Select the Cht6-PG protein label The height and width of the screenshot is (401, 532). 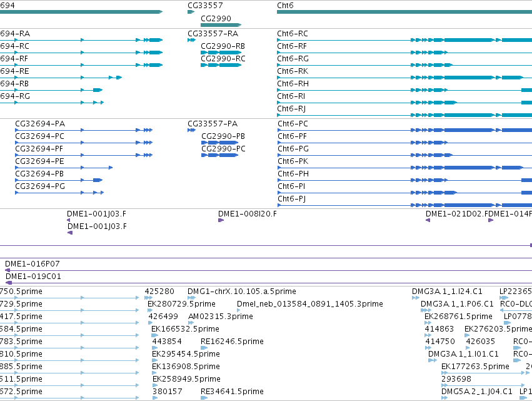click(293, 149)
